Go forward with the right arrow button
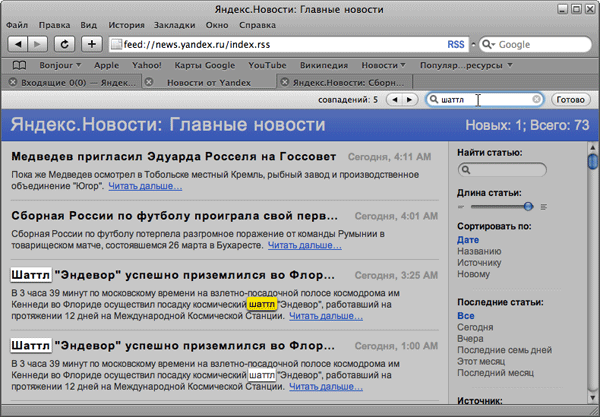Screen dimensions: 600x417 (x=38, y=44)
